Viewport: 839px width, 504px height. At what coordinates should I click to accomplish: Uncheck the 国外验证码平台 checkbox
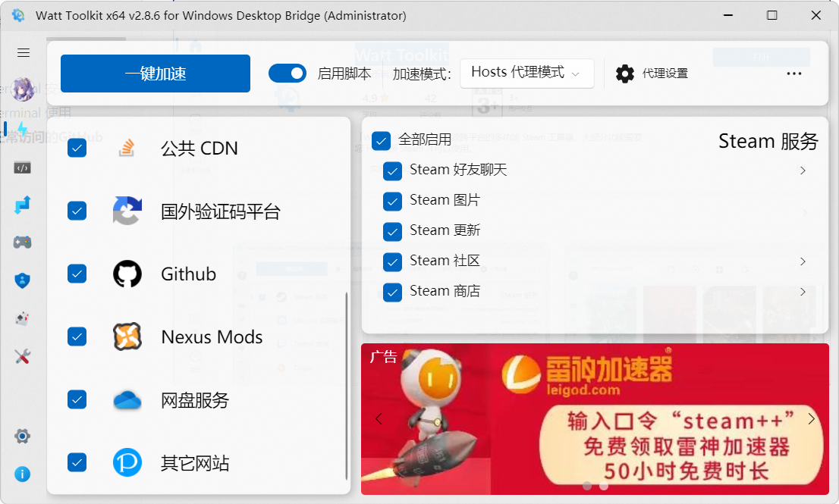[77, 211]
